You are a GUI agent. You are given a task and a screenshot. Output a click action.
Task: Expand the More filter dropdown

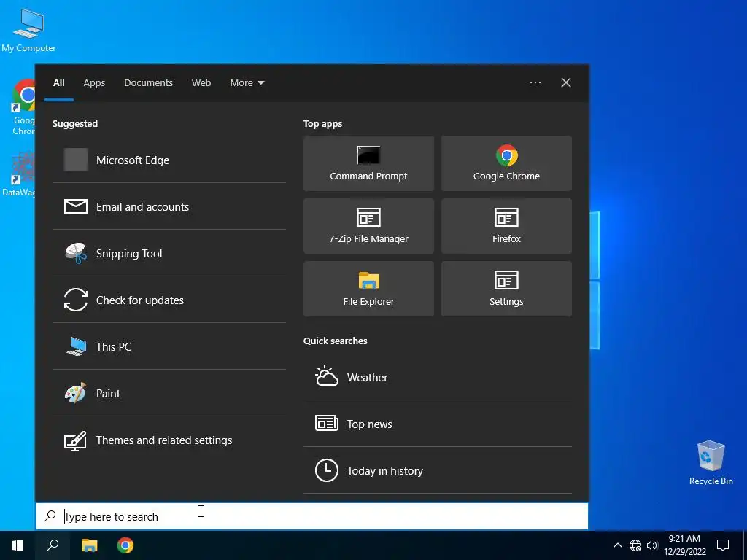pos(247,83)
